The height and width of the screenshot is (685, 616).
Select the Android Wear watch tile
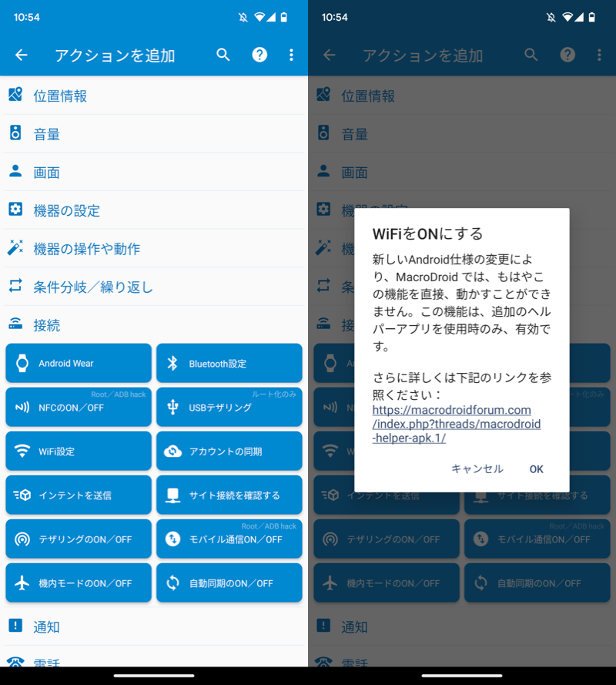(79, 363)
